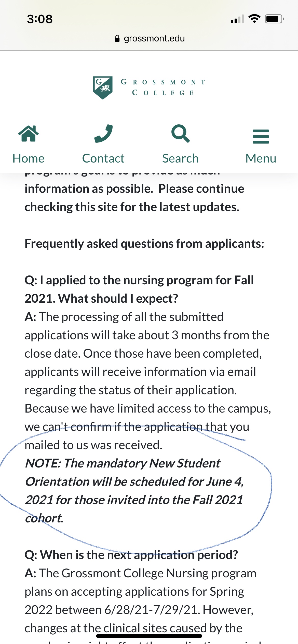Open the Search magnifier icon
The image size is (298, 644).
pos(181,134)
